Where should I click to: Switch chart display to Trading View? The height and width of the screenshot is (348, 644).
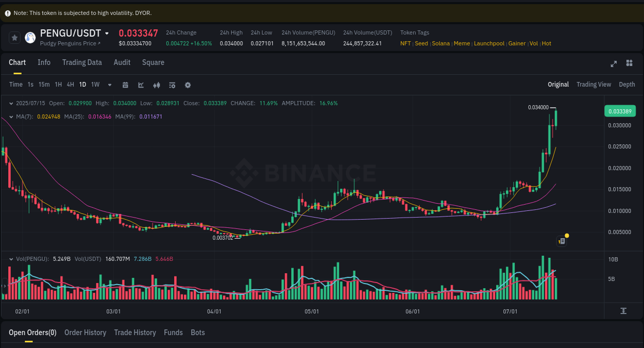[x=594, y=85]
